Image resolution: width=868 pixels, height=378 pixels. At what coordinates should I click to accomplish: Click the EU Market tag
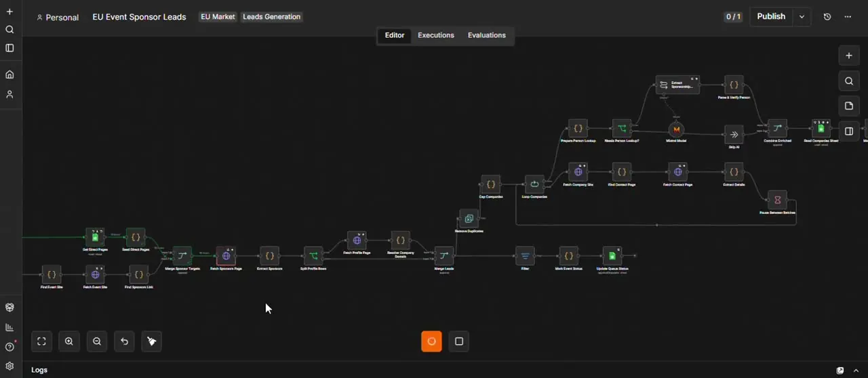click(218, 17)
